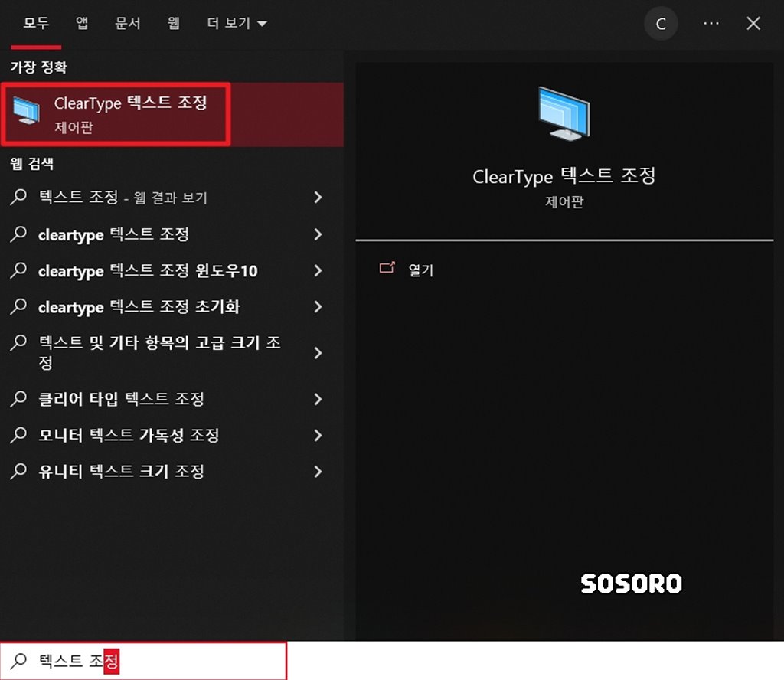Click the ClearType 텍스트 조정 title in the preview pane
Screen dimensions: 784x680
click(564, 176)
